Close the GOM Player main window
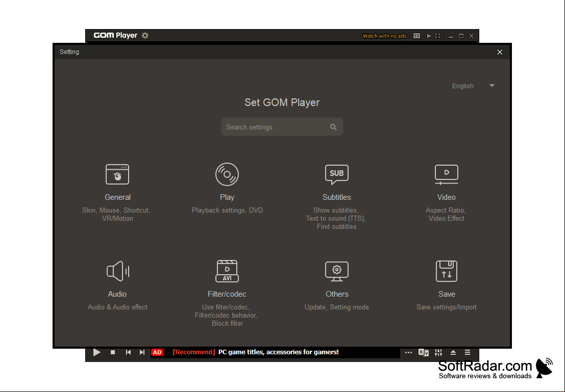Viewport: 565px width, 392px height. pos(471,36)
